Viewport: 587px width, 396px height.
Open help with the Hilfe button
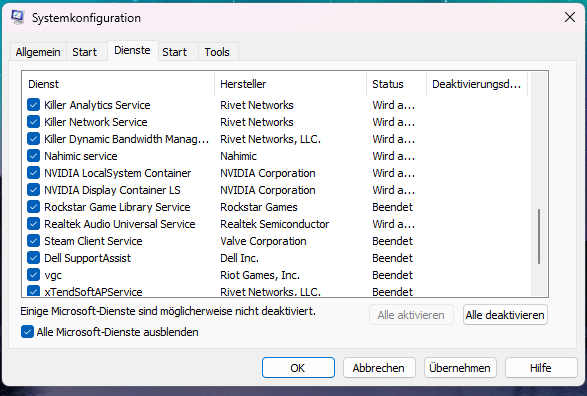pos(541,368)
